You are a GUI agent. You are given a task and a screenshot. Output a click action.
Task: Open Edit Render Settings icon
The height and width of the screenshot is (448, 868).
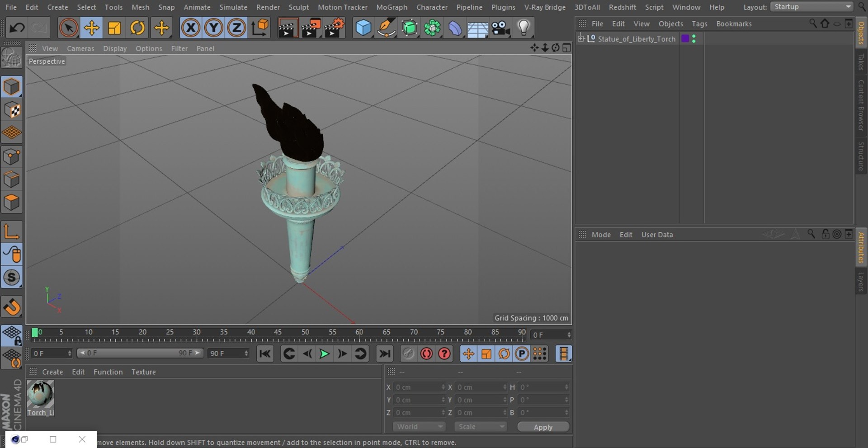pyautogui.click(x=334, y=28)
